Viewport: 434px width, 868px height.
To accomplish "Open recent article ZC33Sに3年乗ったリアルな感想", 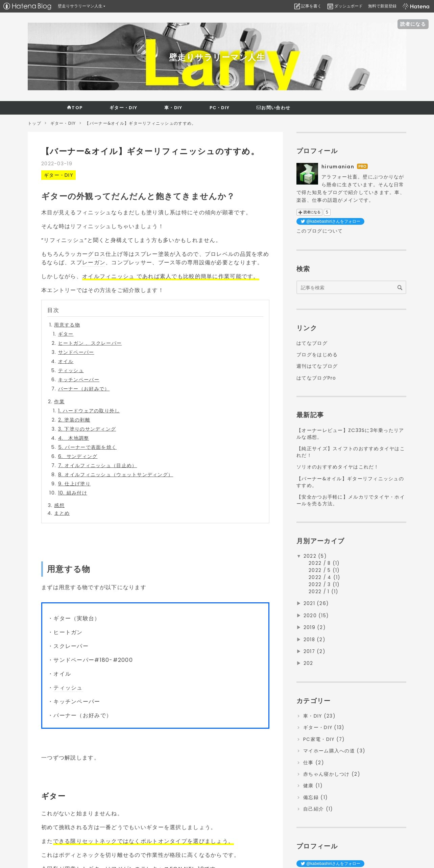I will 350,434.
